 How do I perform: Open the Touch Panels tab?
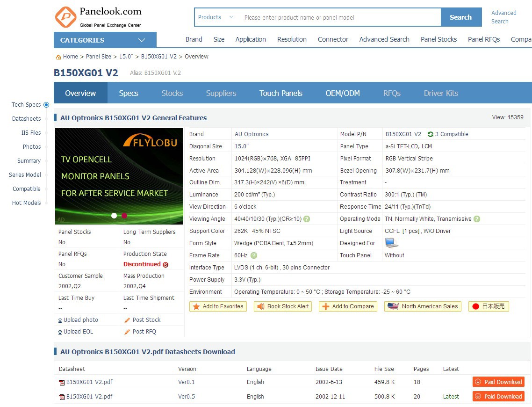point(281,93)
